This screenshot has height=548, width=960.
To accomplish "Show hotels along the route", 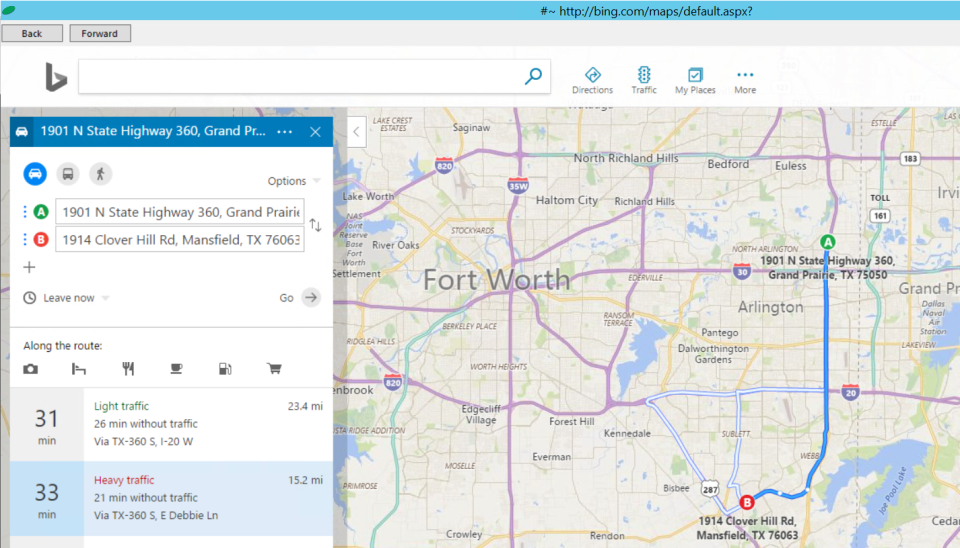I will click(79, 369).
